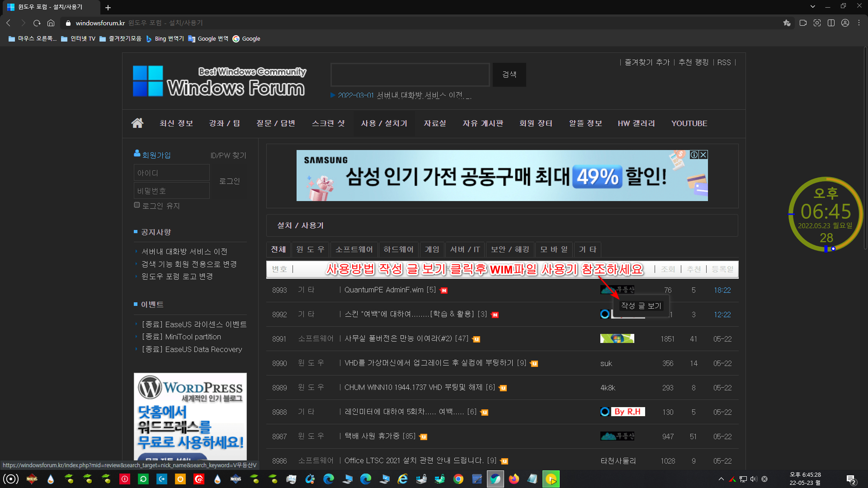The image size is (868, 488).
Task: Expand hidden tray icons chevron
Action: 721,479
